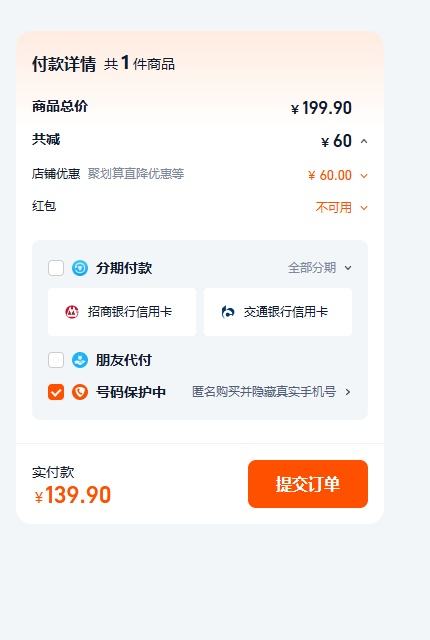Tick the 朋友代付 checkbox
Image resolution: width=430 pixels, height=640 pixels.
point(56,360)
